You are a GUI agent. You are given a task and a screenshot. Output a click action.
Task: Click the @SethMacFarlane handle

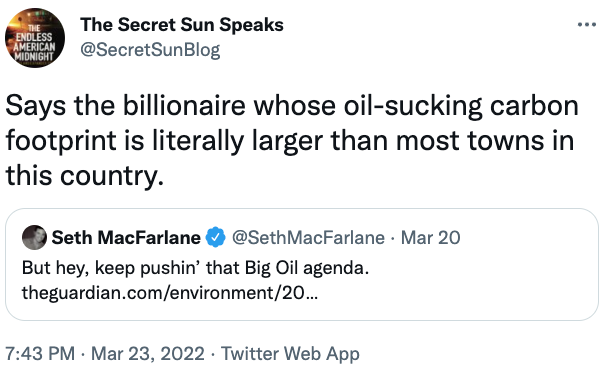308,238
